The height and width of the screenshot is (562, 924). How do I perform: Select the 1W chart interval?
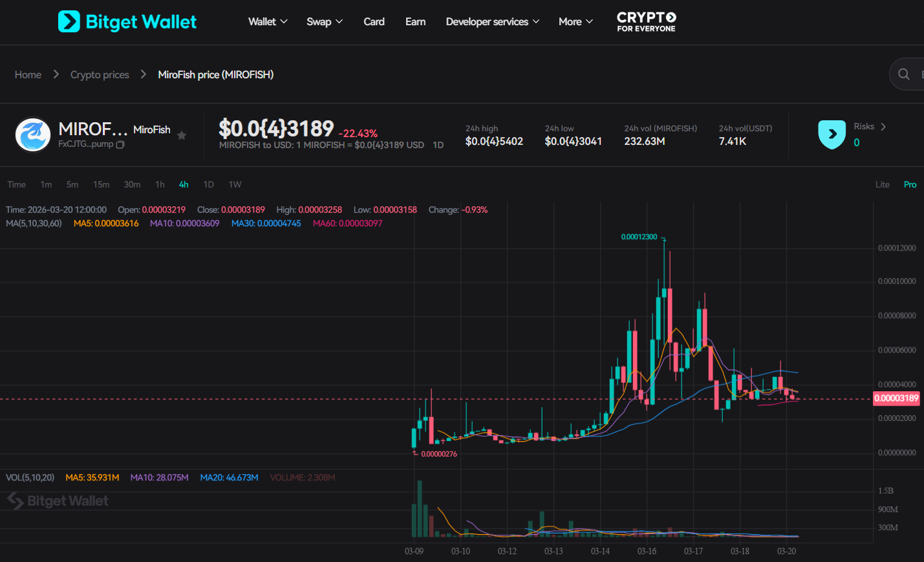pyautogui.click(x=235, y=184)
